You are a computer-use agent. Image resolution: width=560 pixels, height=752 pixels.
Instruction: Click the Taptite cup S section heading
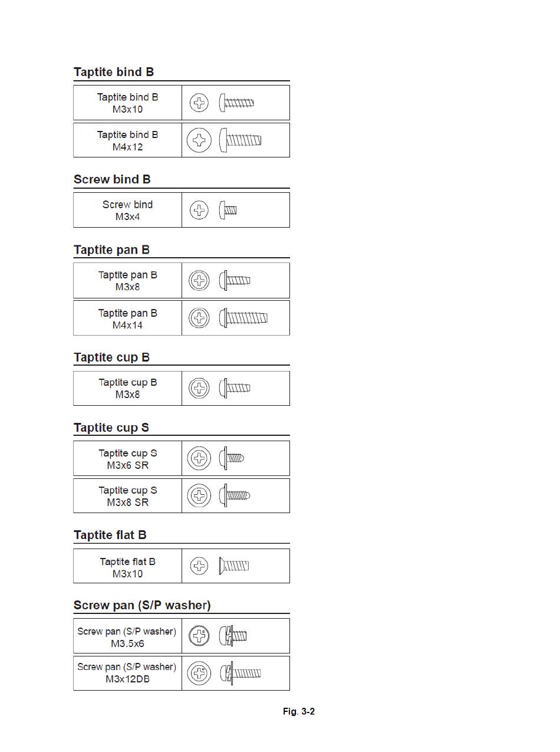tap(111, 428)
